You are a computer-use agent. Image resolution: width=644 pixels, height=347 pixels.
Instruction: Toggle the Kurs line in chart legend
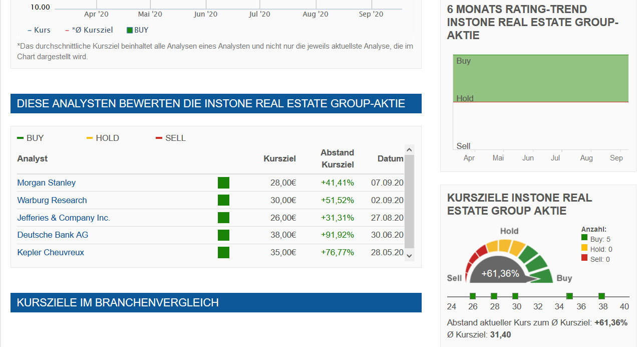click(39, 30)
